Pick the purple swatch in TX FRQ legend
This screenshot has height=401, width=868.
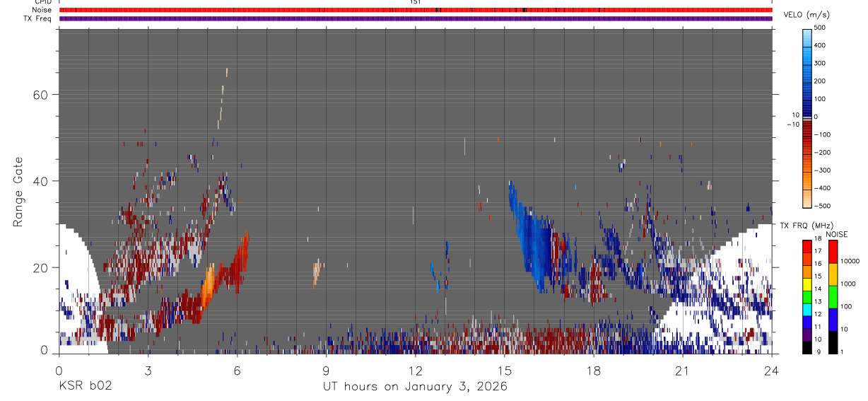tap(807, 333)
